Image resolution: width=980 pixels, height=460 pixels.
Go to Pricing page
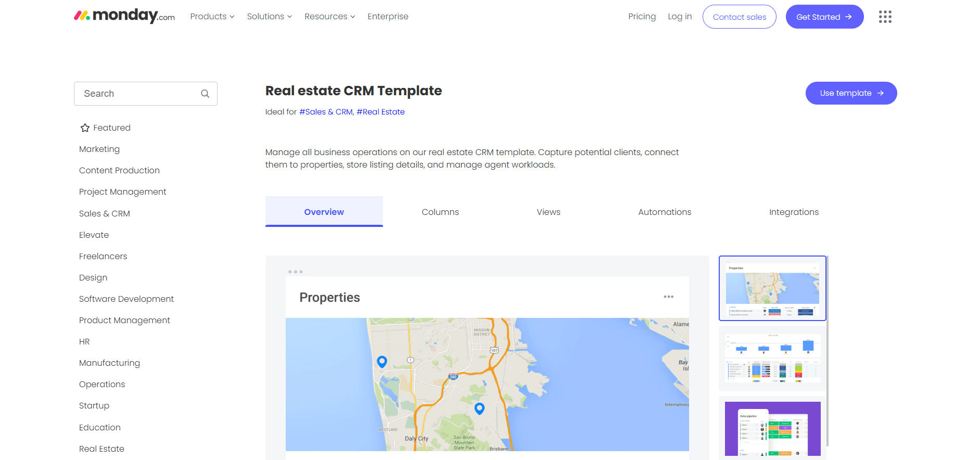click(642, 17)
